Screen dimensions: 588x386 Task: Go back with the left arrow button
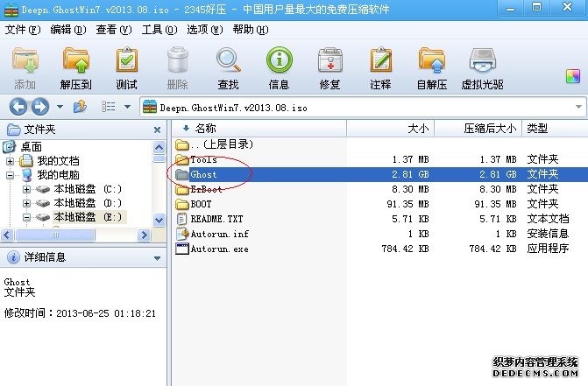click(18, 107)
